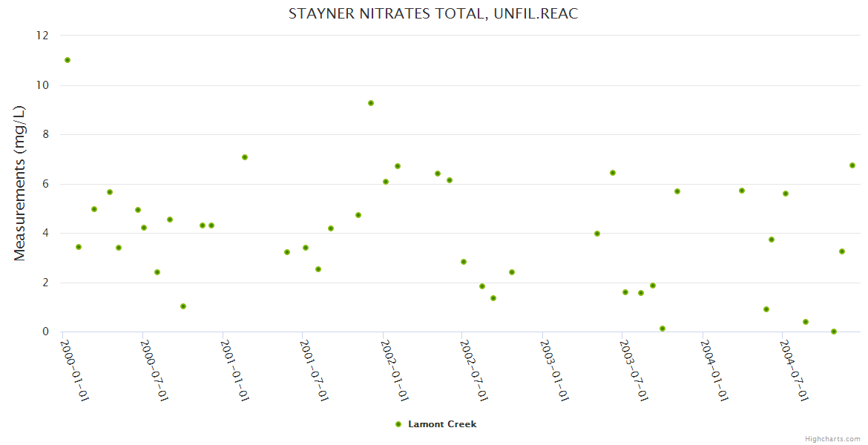Click the 12 label on the y-axis
Image resolution: width=868 pixels, height=445 pixels.
coord(42,36)
